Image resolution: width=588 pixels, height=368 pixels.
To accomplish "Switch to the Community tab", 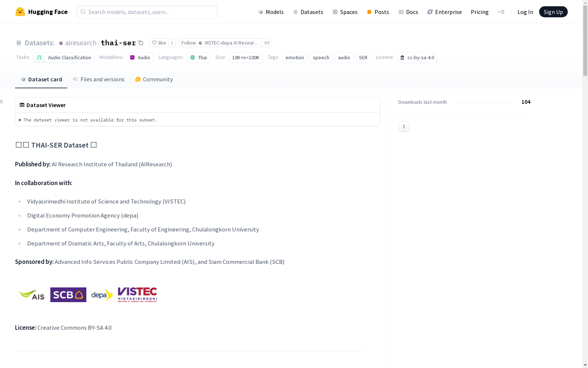I will click(154, 79).
